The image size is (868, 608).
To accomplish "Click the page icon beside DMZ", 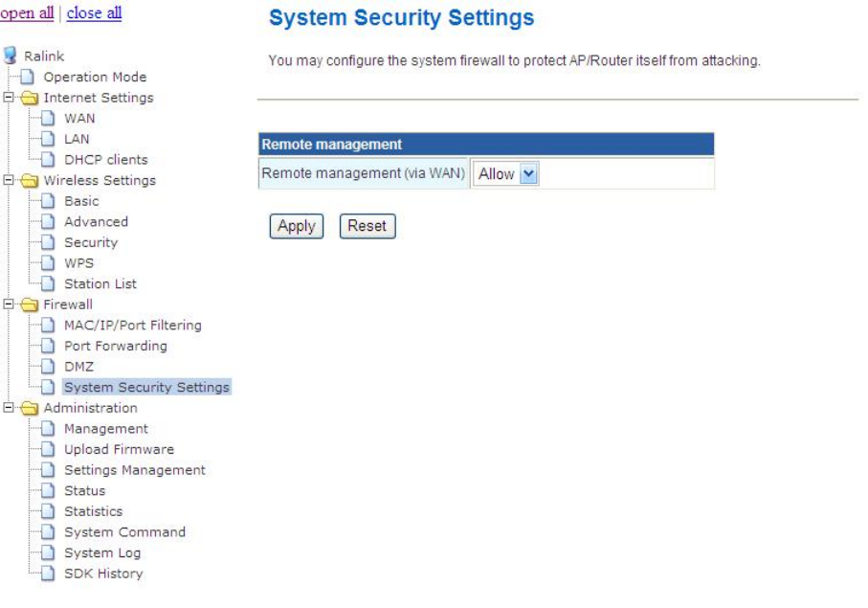I will point(49,367).
